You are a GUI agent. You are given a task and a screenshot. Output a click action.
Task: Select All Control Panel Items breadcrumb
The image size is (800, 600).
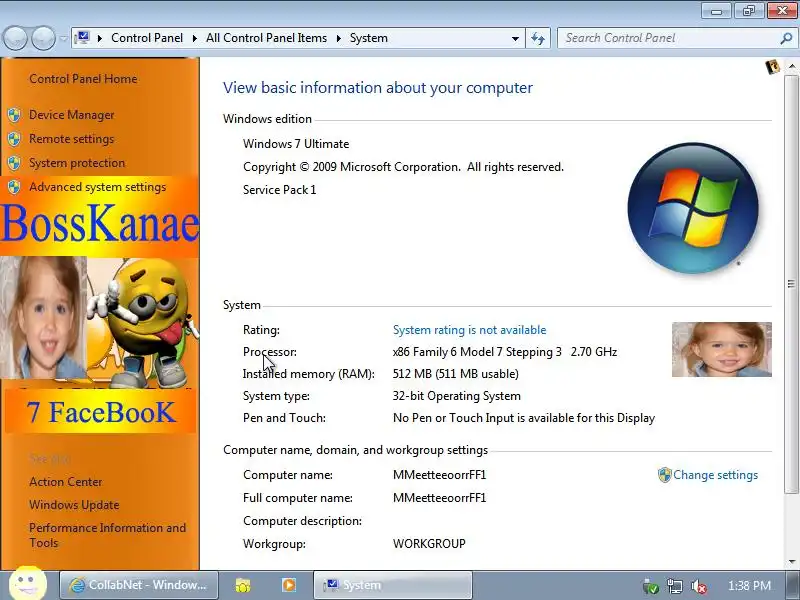click(266, 38)
